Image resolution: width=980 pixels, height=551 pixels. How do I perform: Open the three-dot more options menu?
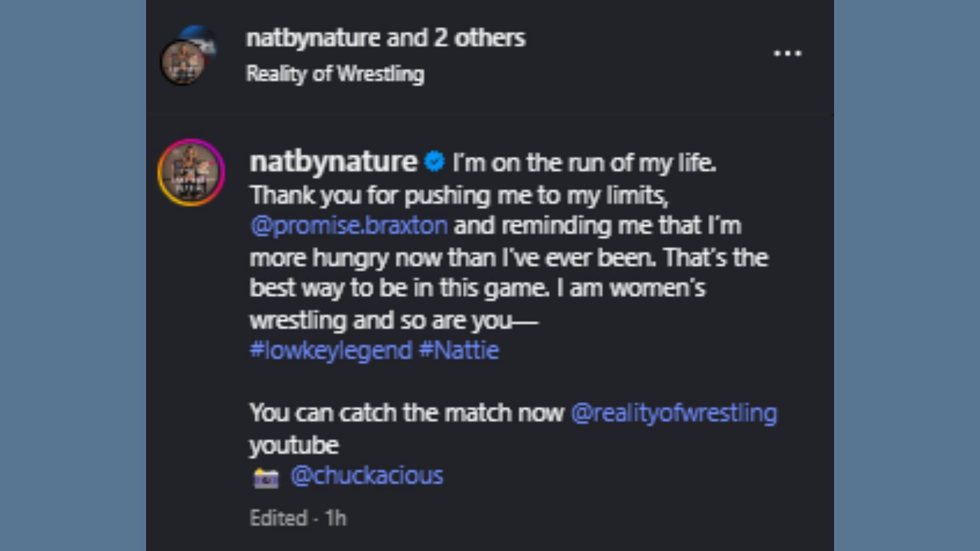[x=788, y=53]
